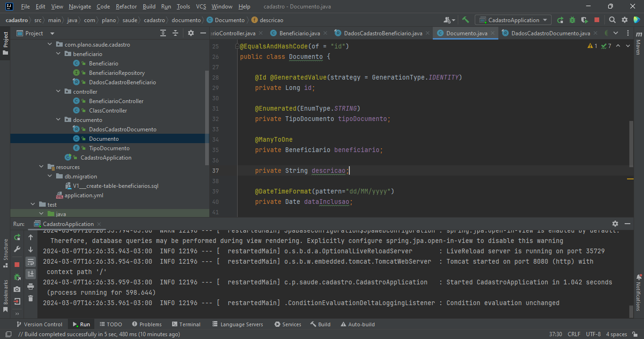Click the camera thread dump icon
Screen dimensions: 644x339
tap(17, 289)
